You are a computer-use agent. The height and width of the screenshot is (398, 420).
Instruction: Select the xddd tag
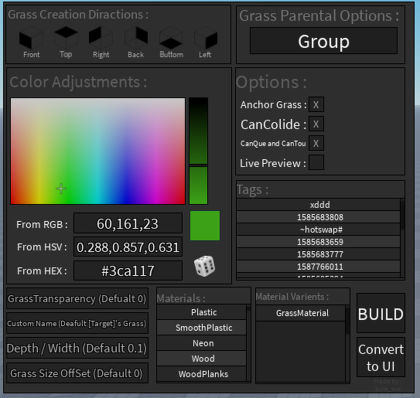(x=319, y=205)
